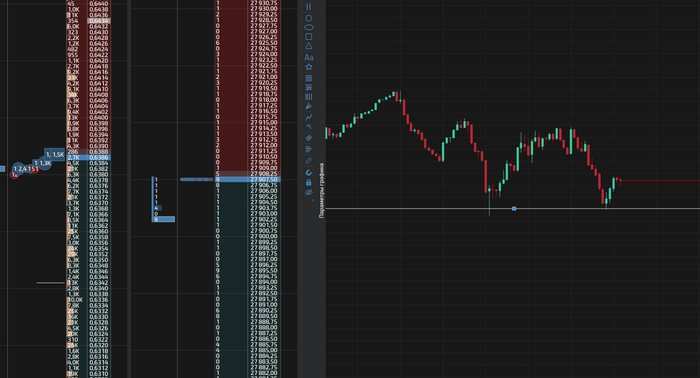Click price level 27 890,25 in order book
The width and height of the screenshot is (700, 378).
coord(263,310)
